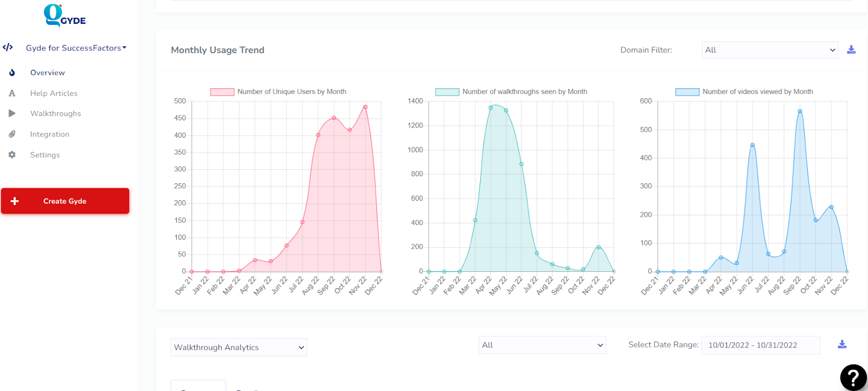Click the Gyde logo

65,16
